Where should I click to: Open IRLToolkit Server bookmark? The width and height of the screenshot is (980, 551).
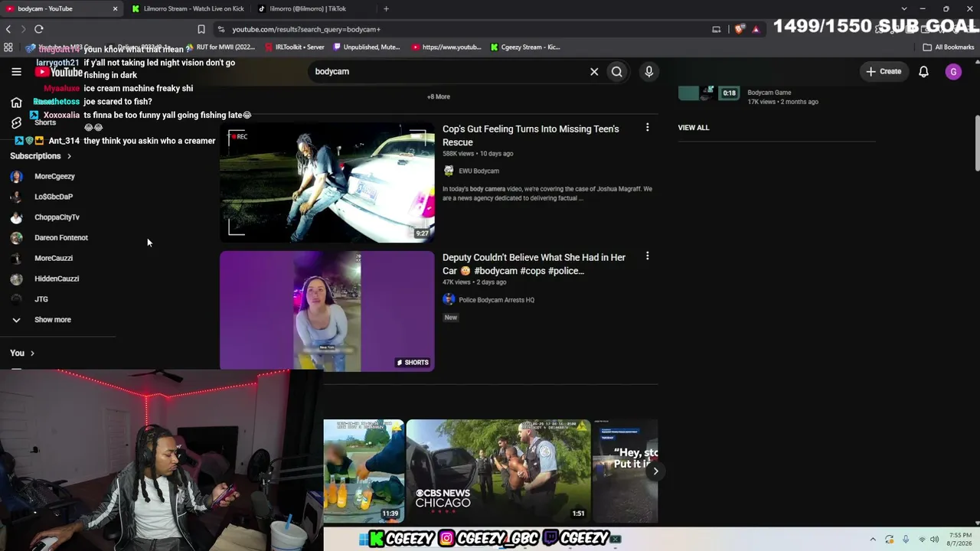point(295,47)
